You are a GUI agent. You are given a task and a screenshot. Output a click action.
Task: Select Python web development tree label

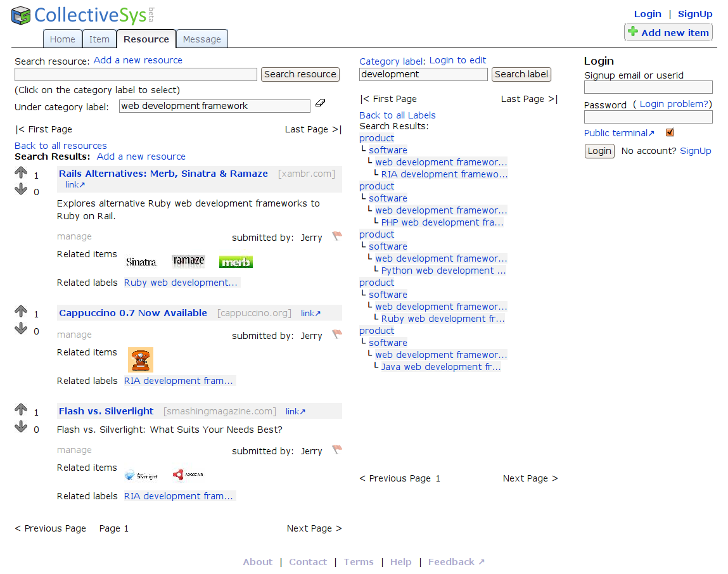[x=443, y=271]
